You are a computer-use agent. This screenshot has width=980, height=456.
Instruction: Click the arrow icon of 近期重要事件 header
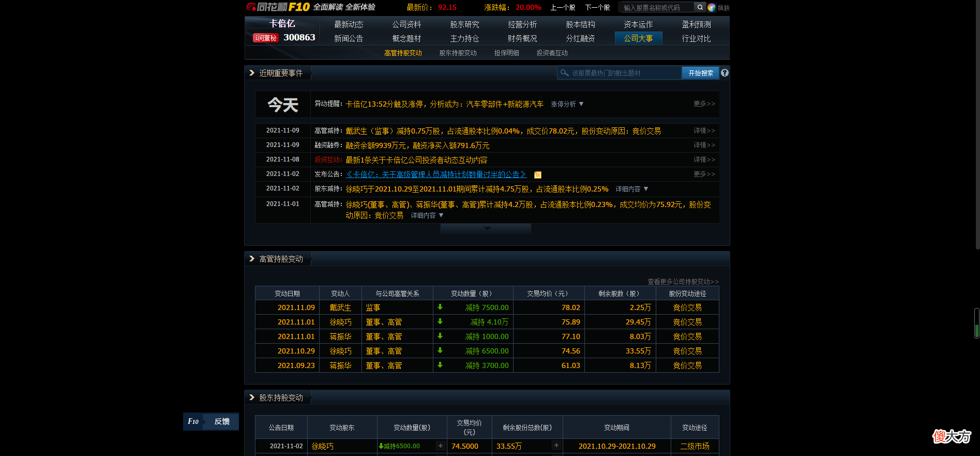(x=252, y=73)
